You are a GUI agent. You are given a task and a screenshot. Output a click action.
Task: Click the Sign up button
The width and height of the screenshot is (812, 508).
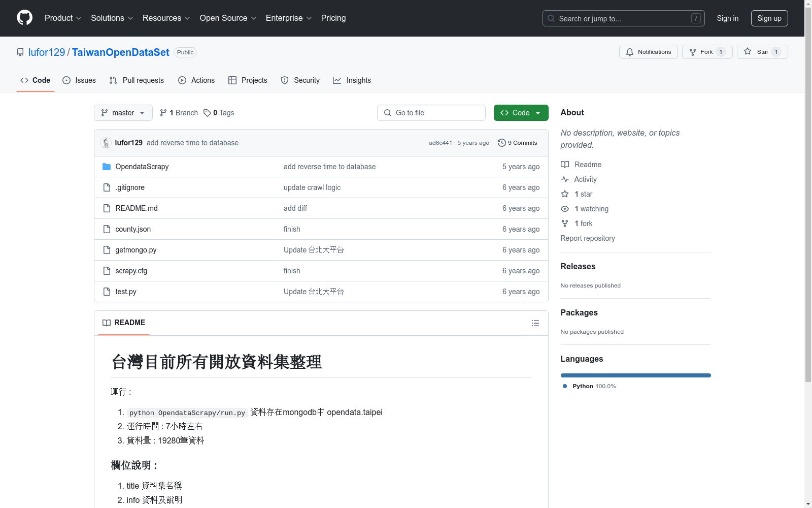[769, 18]
